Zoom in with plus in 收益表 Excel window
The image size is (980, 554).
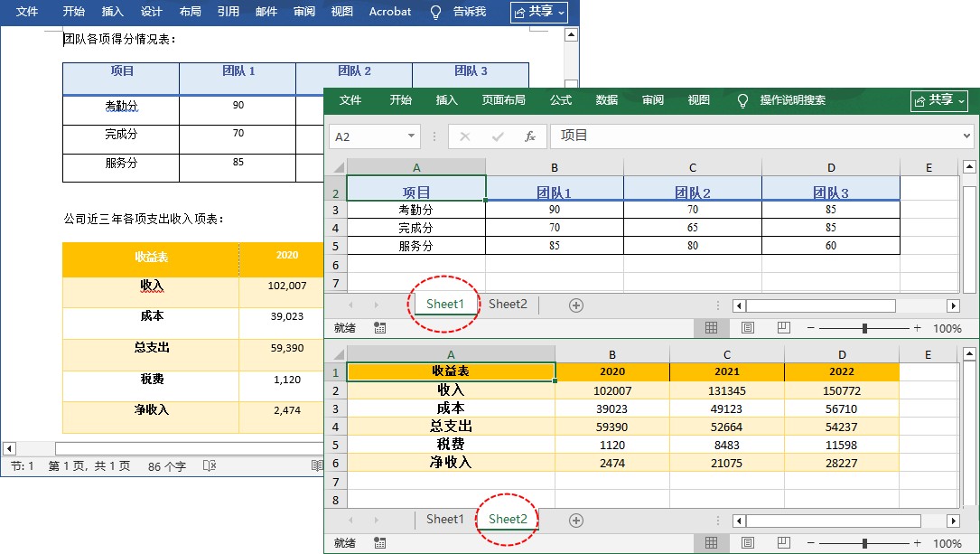917,543
